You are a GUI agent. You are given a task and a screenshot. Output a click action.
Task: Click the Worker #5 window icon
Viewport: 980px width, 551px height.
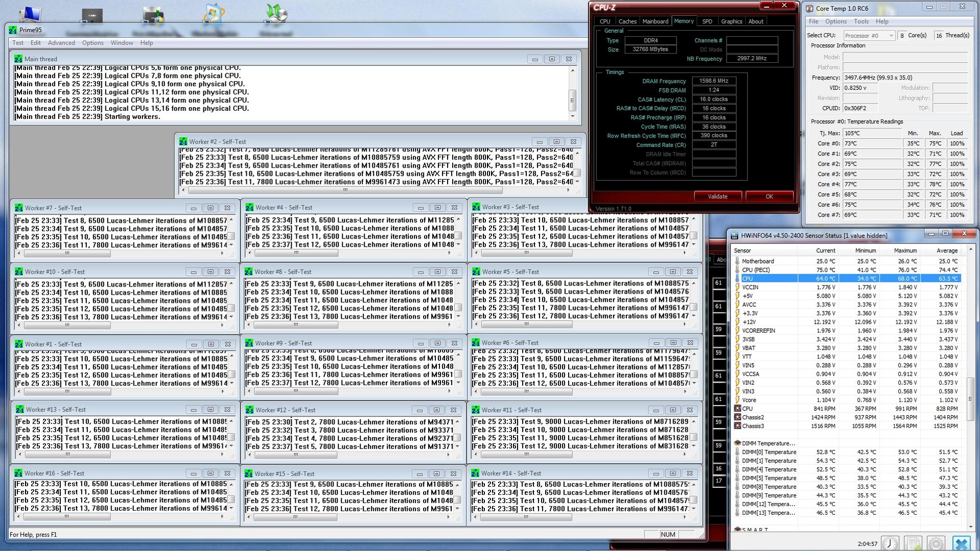tap(476, 272)
